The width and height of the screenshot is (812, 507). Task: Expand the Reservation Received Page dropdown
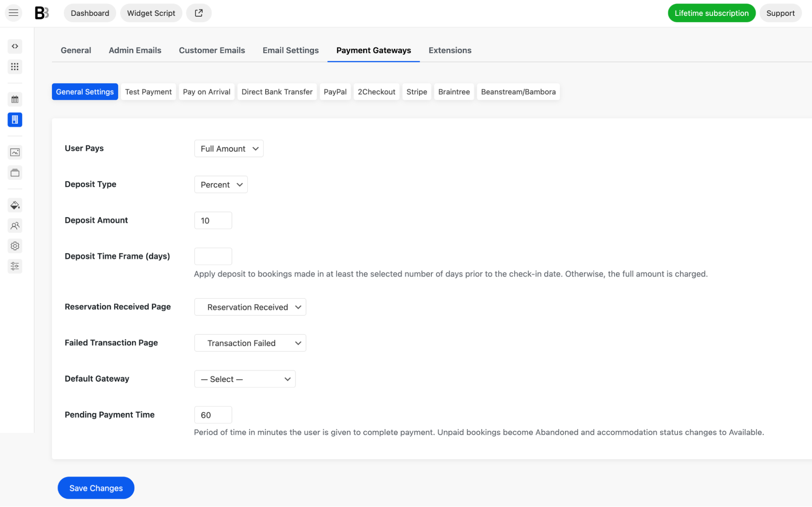pos(250,307)
